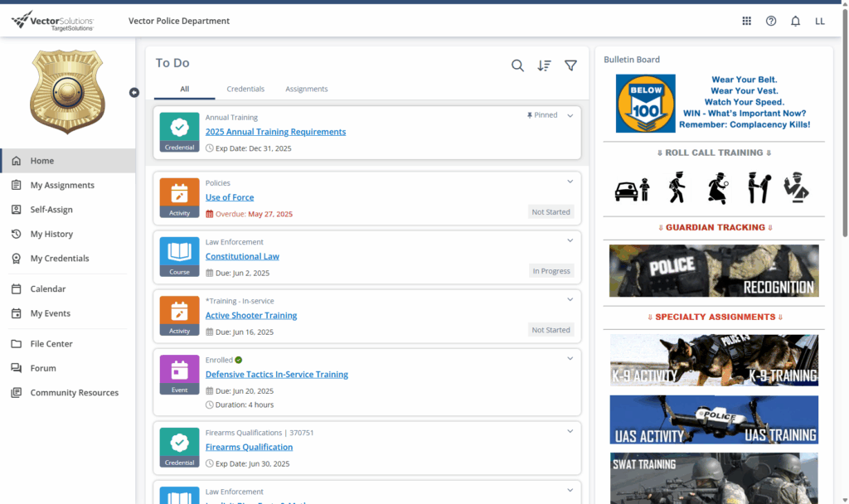Viewport: 849px width, 504px height.
Task: Open the To Do search
Action: pos(517,65)
